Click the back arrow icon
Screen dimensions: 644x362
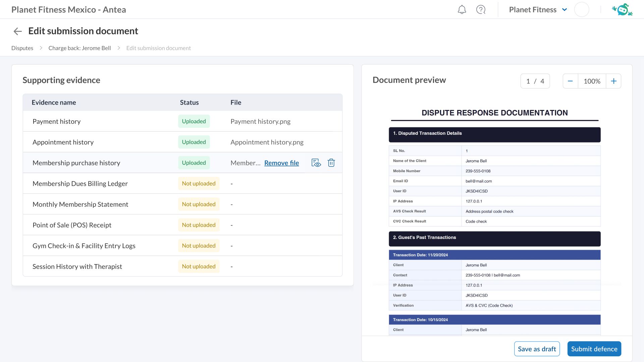tap(17, 31)
